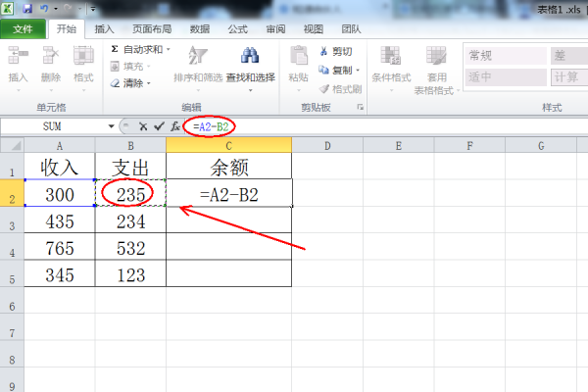Redo the last undone action
588x392 pixels.
(68, 8)
